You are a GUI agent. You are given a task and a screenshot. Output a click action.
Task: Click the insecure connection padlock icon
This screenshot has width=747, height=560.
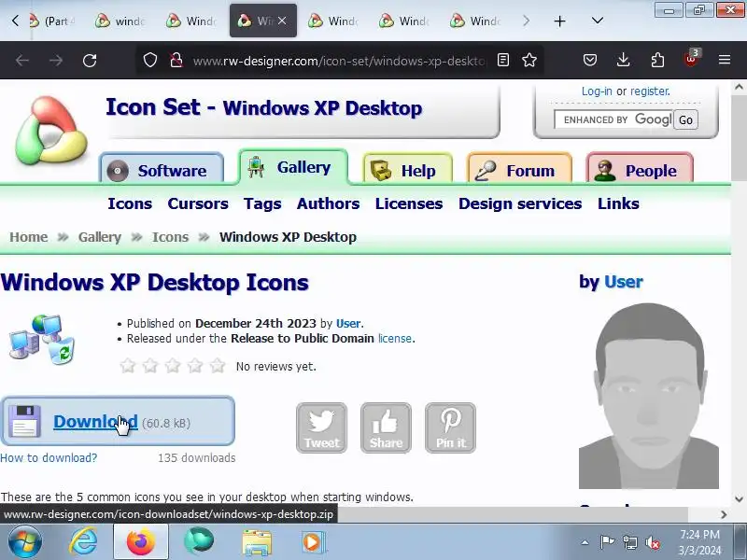click(x=176, y=60)
